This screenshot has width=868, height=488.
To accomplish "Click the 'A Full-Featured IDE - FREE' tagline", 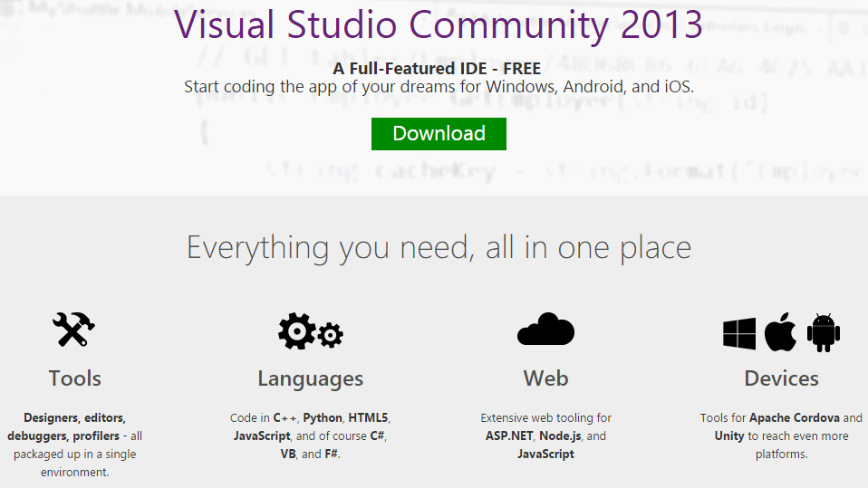I will tap(437, 69).
